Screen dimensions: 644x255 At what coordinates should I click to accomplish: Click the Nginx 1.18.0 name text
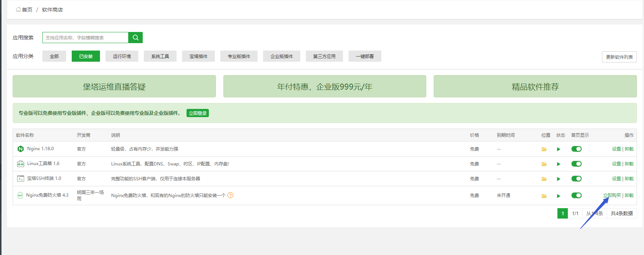(x=41, y=149)
